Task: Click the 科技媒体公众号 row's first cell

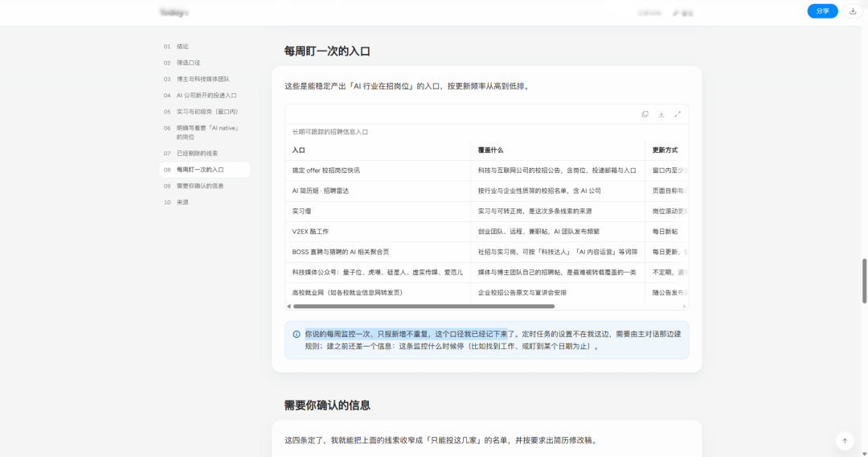Action: (x=378, y=273)
